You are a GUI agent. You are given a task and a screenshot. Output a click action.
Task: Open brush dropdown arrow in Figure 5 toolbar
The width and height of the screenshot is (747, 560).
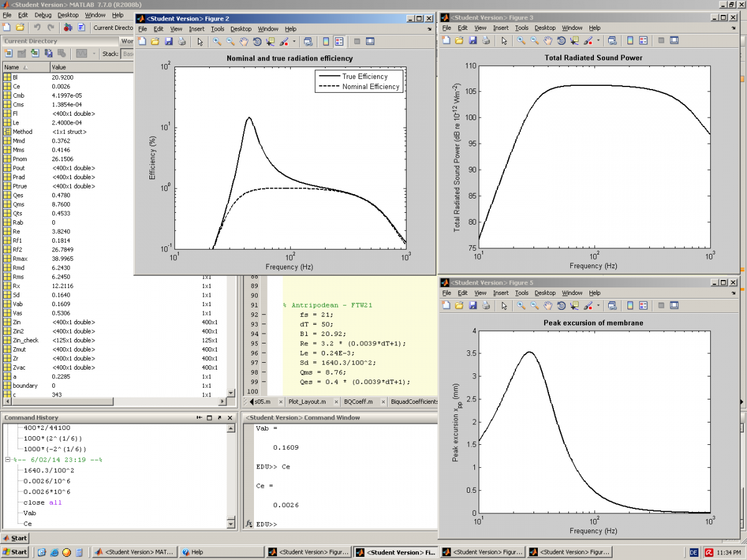[x=598, y=306]
